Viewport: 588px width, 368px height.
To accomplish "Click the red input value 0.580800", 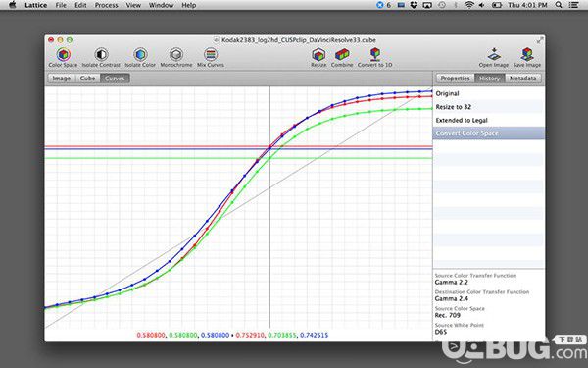I will pos(151,335).
